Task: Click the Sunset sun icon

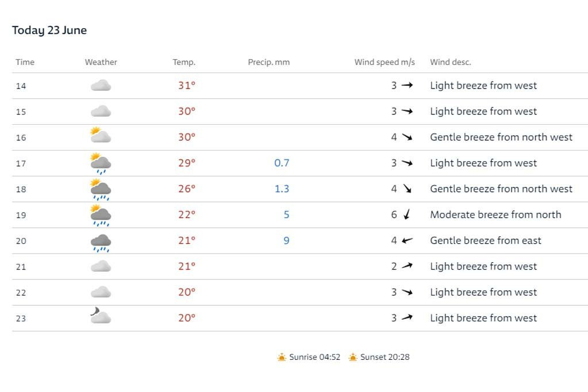Action: [x=353, y=358]
